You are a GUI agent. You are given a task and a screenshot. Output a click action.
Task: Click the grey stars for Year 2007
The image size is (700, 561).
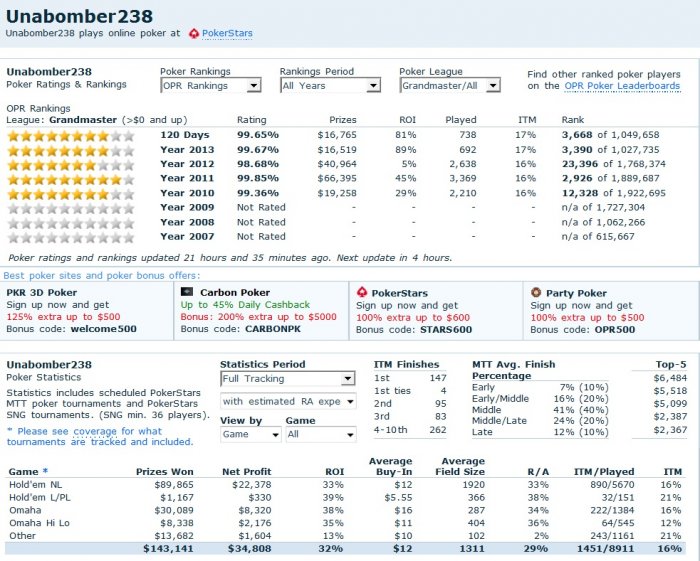[x=71, y=237]
